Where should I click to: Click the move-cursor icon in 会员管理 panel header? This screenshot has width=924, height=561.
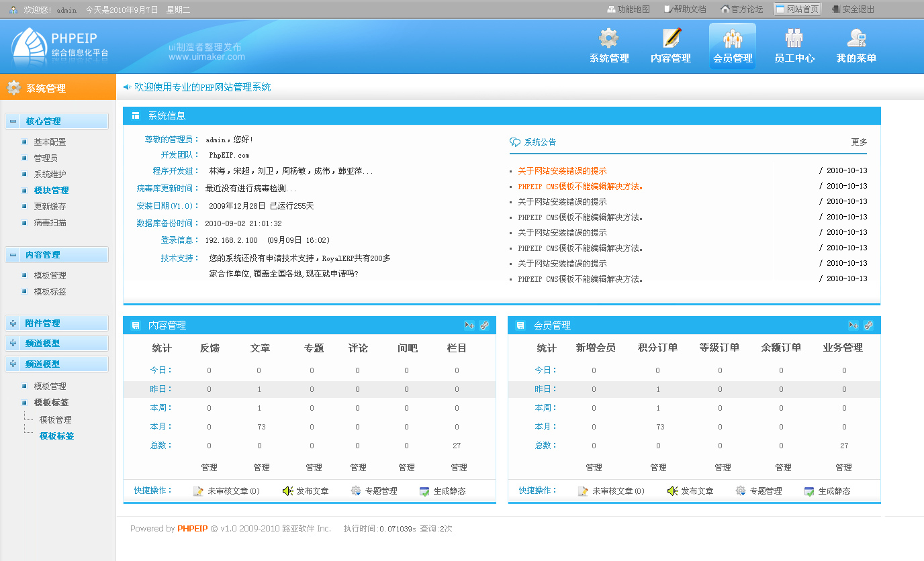click(853, 325)
